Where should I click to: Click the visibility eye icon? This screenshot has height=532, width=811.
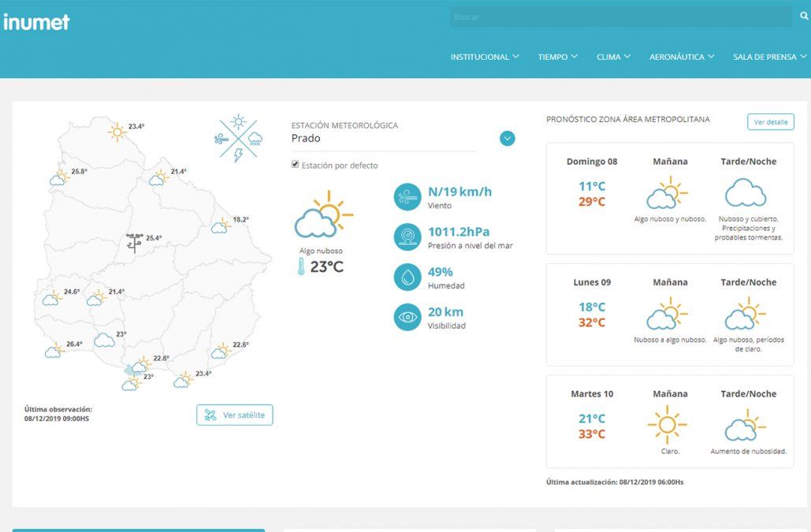point(407,317)
